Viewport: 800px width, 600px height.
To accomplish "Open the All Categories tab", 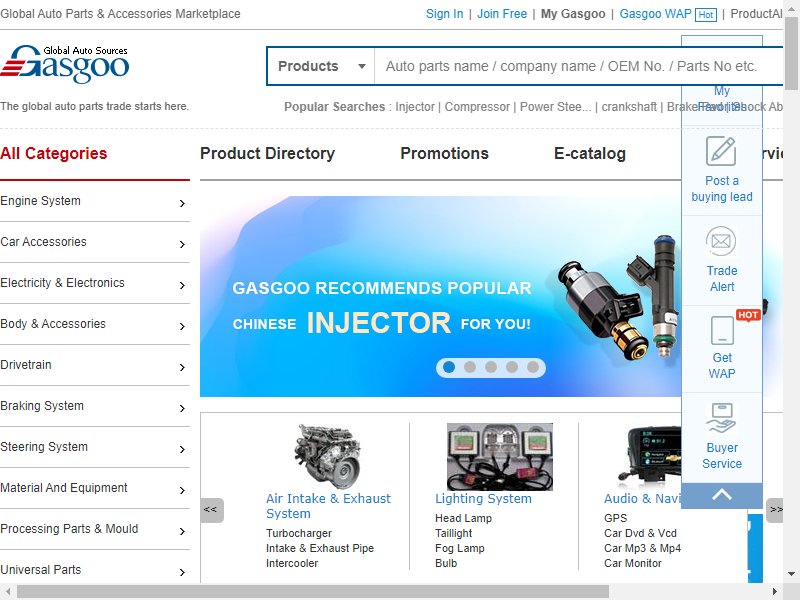I will click(x=54, y=154).
